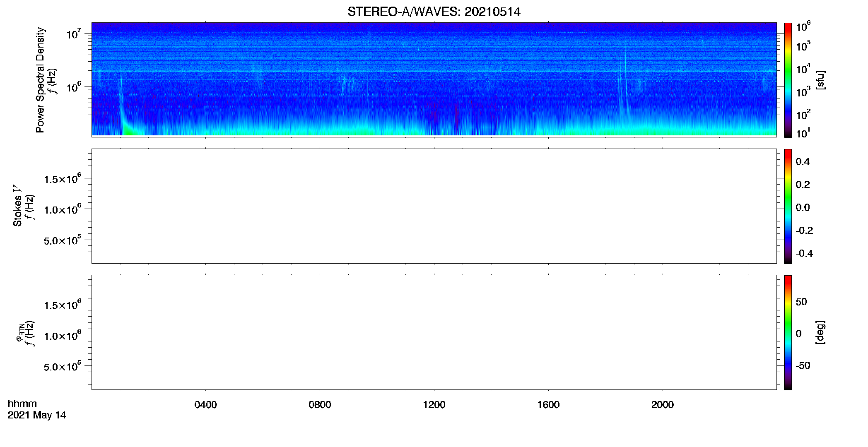Click the plot title STEREO-A/WAVES: 20210514
The image size is (868, 447).
click(x=434, y=12)
